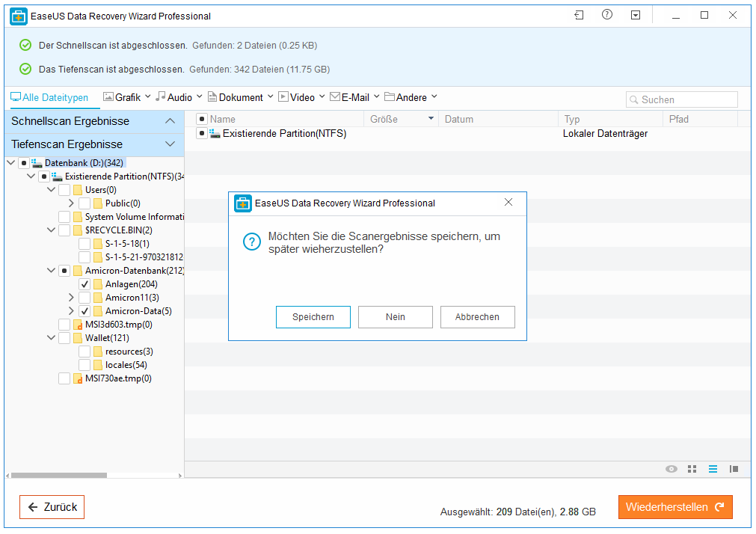Toggle the Anlagen(204) checkbox
The height and width of the screenshot is (534, 756).
point(84,284)
